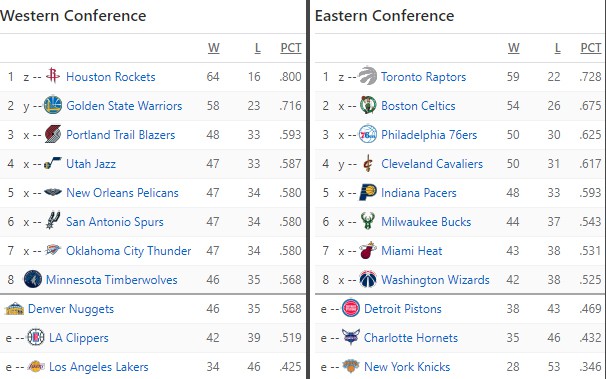Sort Western Conference by W column
This screenshot has width=606, height=379.
(x=214, y=48)
